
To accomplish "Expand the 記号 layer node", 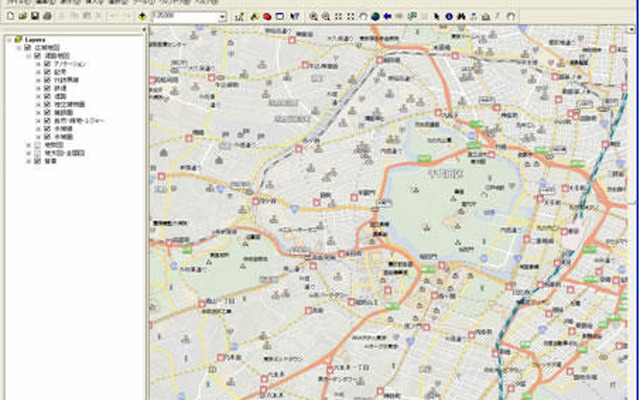I will point(38,72).
